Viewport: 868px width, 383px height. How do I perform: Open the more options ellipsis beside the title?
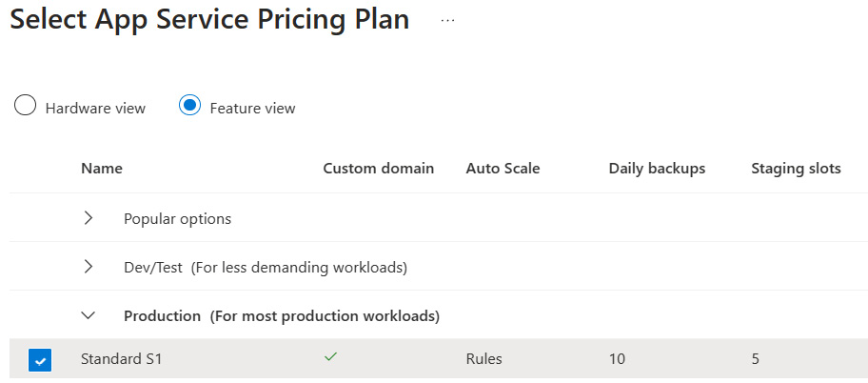447,21
